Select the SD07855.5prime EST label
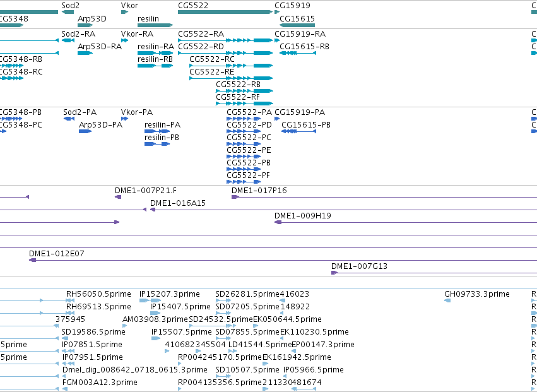537x392 pixels. pos(247,332)
